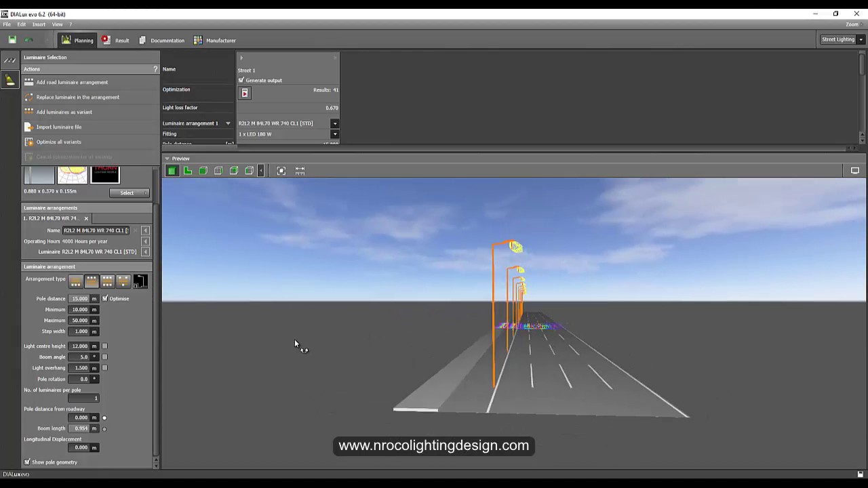Expand Luminaire arrangement 1 row arrow
Image resolution: width=868 pixels, height=488 pixels.
click(228, 123)
